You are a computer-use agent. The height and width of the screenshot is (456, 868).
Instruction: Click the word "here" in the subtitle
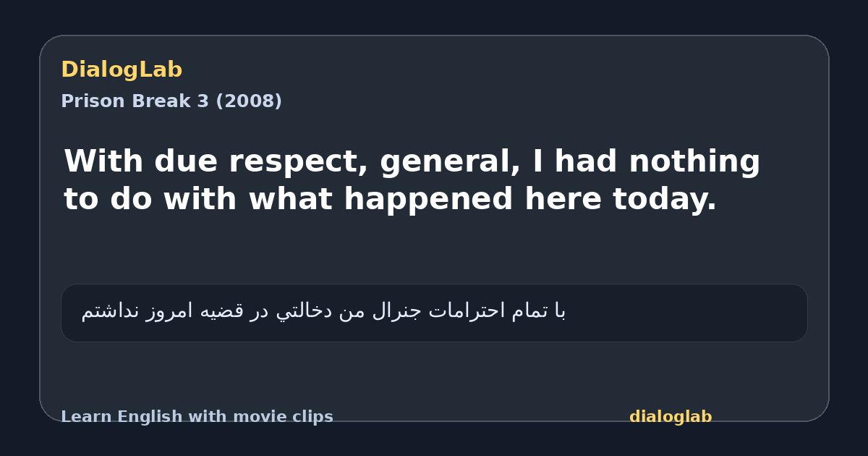pos(563,200)
